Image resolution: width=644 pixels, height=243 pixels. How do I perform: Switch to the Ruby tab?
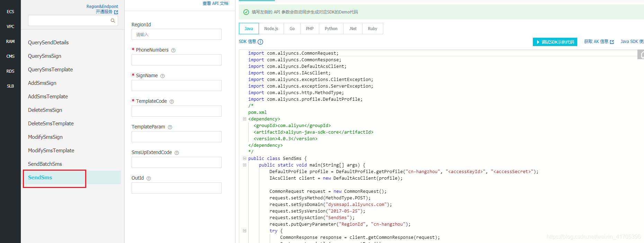click(373, 29)
